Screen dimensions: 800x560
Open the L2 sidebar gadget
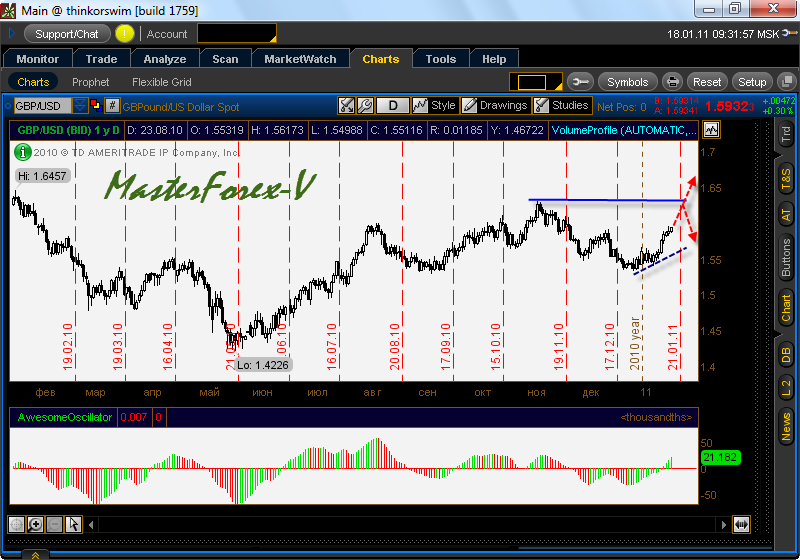coord(786,389)
